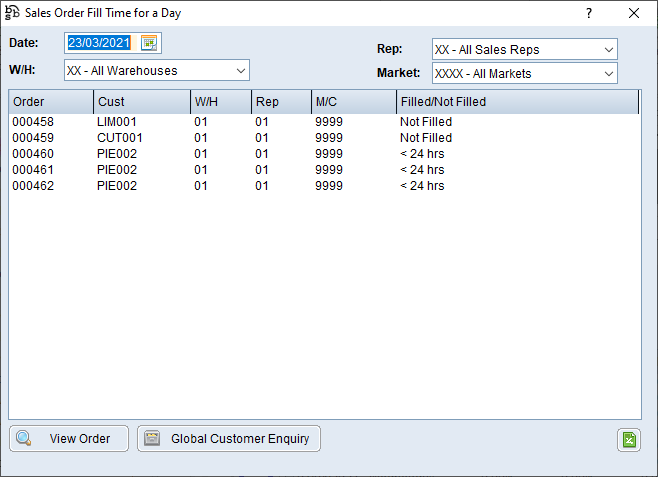This screenshot has height=477, width=658.
Task: Expand the W/H warehouses dropdown
Action: tap(240, 71)
